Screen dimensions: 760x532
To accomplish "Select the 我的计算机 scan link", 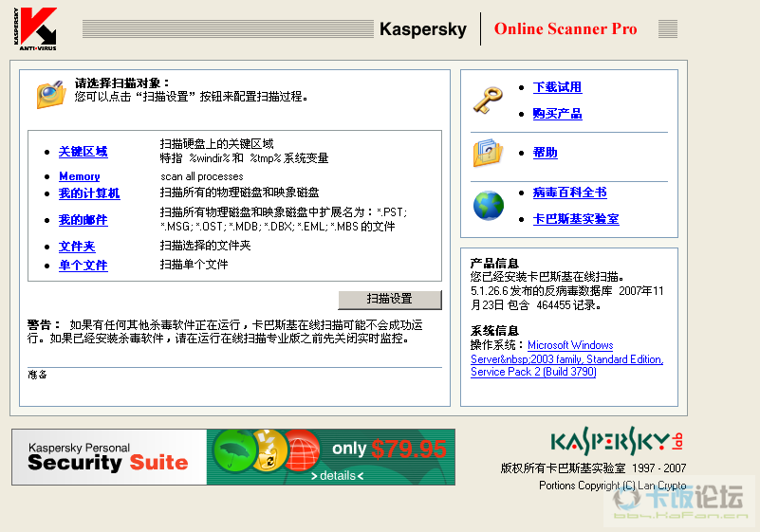I will click(89, 193).
